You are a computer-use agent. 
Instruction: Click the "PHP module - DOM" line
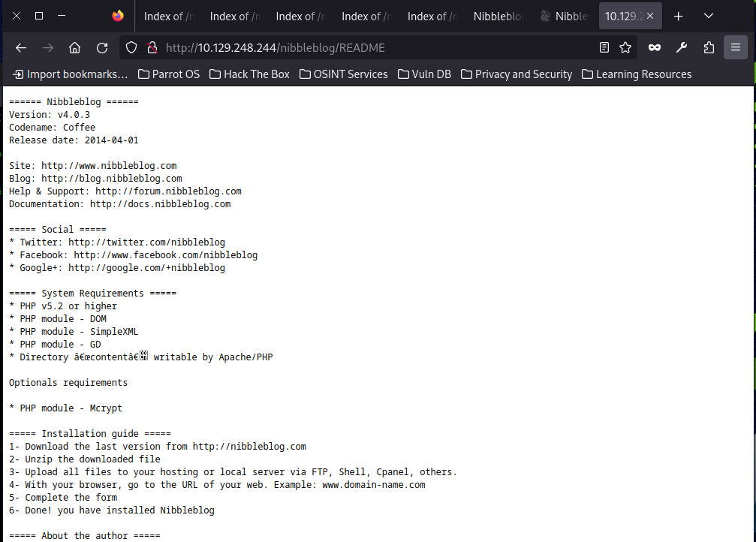point(57,319)
